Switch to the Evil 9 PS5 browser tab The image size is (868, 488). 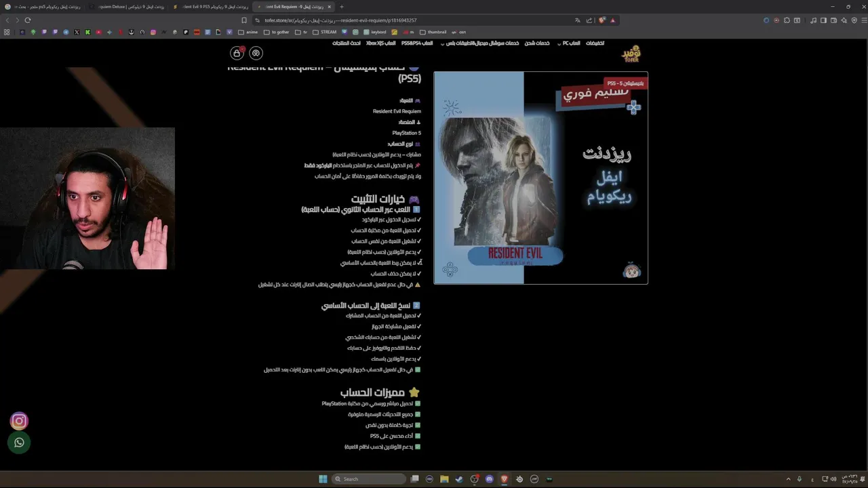click(210, 7)
